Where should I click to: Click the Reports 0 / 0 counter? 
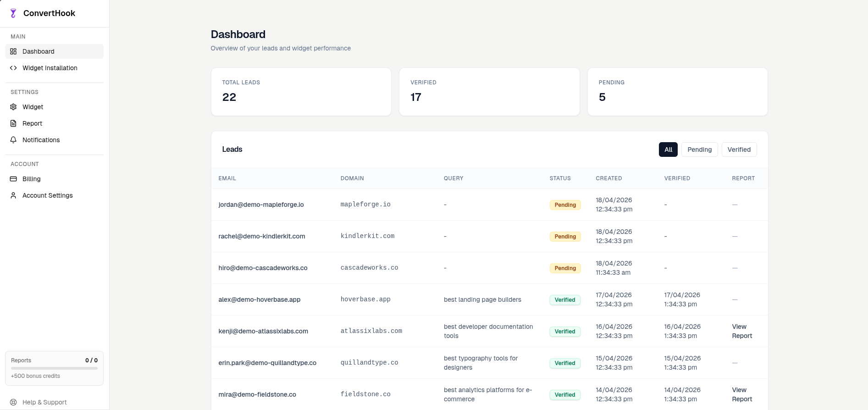pos(91,360)
